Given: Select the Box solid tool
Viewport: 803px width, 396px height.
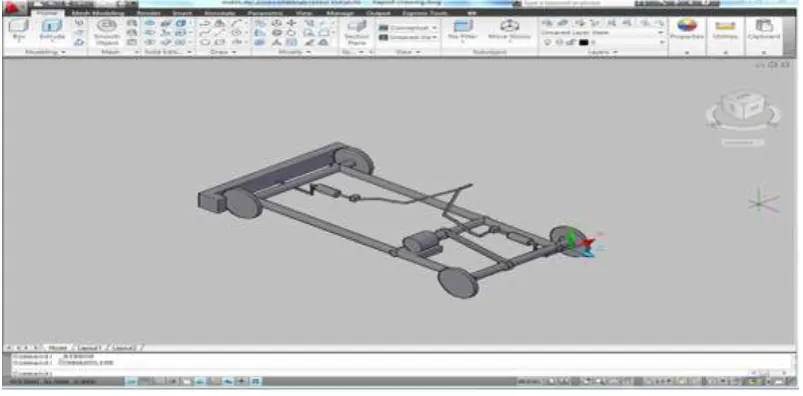Looking at the screenshot, I should 19,30.
